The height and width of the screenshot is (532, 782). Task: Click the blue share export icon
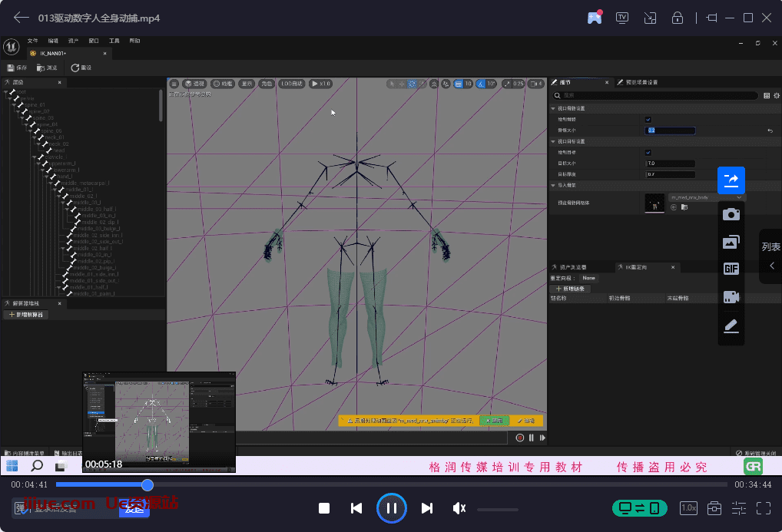click(x=731, y=180)
